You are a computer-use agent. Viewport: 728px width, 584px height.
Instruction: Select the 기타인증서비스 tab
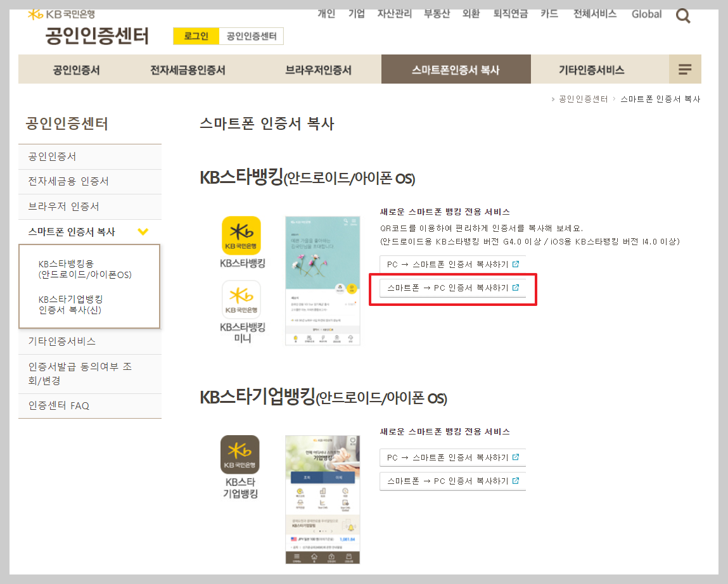[x=592, y=70]
